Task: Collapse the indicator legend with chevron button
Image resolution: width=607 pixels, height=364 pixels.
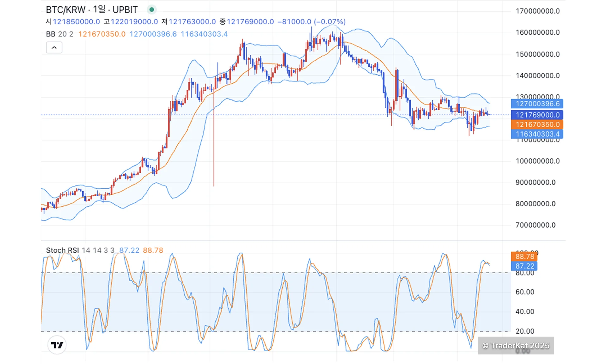Action: 54,48
